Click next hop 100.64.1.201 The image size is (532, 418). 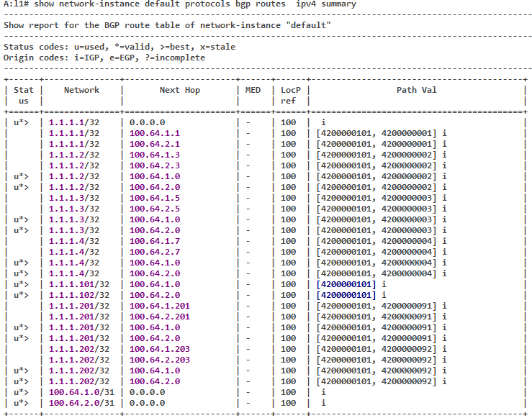[x=160, y=306]
